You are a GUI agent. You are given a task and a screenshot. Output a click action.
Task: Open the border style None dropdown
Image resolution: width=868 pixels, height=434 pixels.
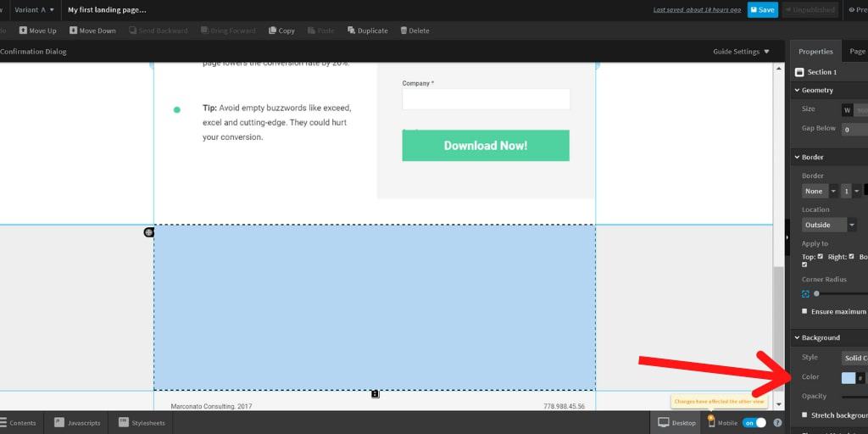(x=820, y=191)
